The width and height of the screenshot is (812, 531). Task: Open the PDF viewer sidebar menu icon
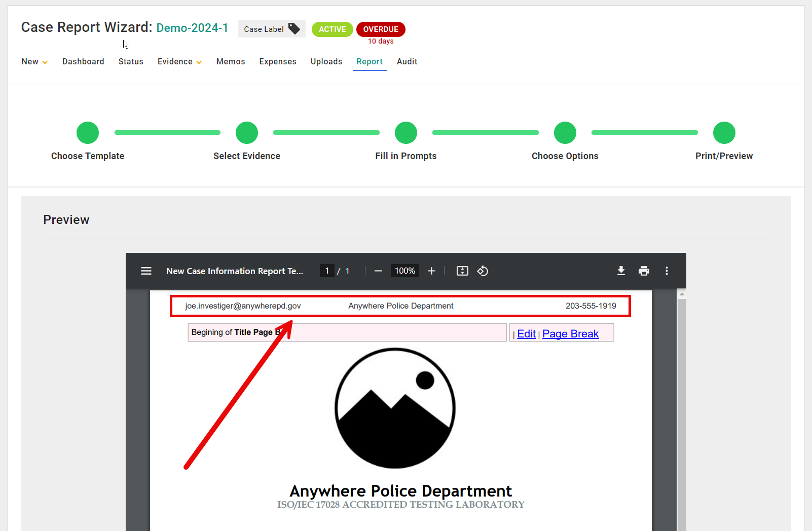[x=146, y=271]
